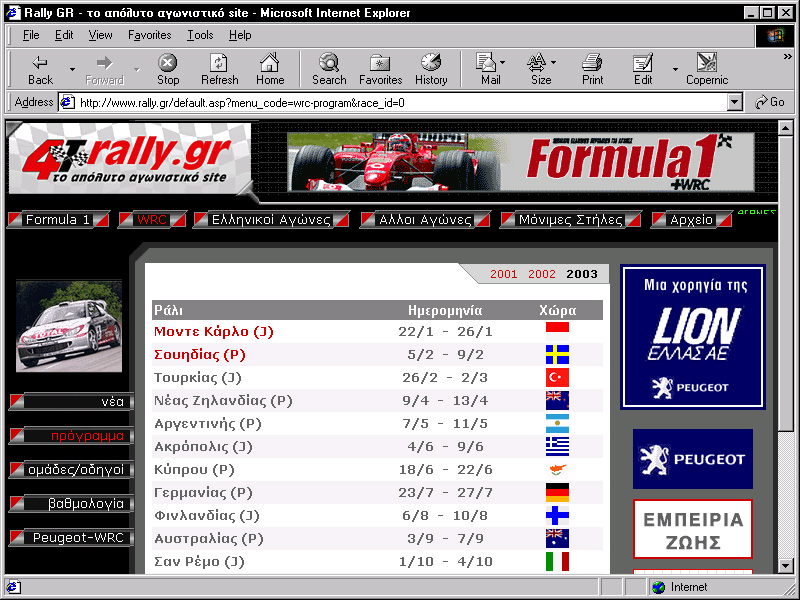This screenshot has height=600, width=800.
Task: Open the Edit menu
Action: [64, 35]
